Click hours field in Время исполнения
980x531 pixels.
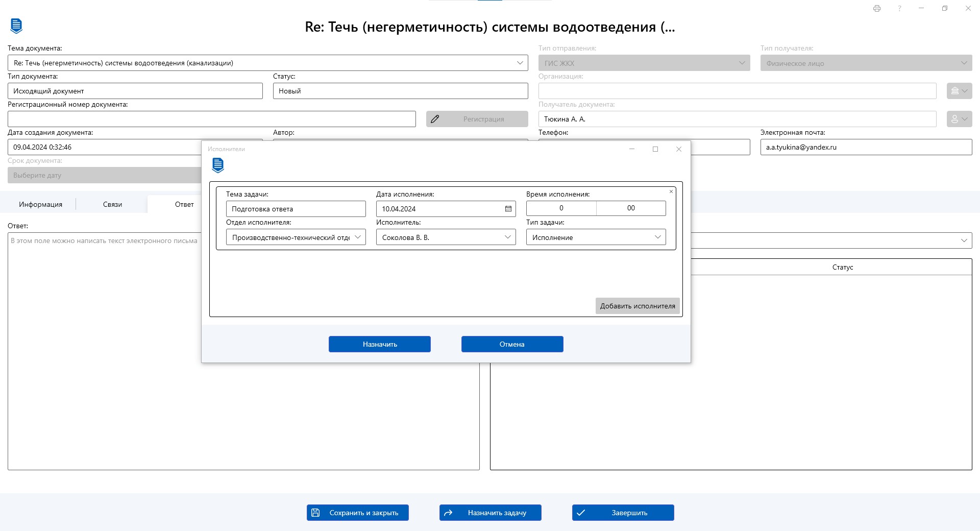tap(561, 208)
